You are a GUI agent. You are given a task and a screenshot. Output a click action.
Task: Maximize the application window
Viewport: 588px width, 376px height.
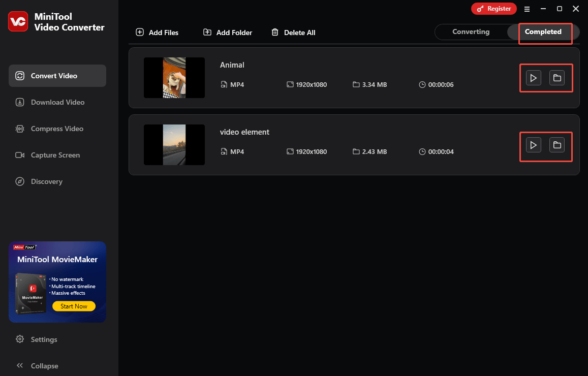559,9
